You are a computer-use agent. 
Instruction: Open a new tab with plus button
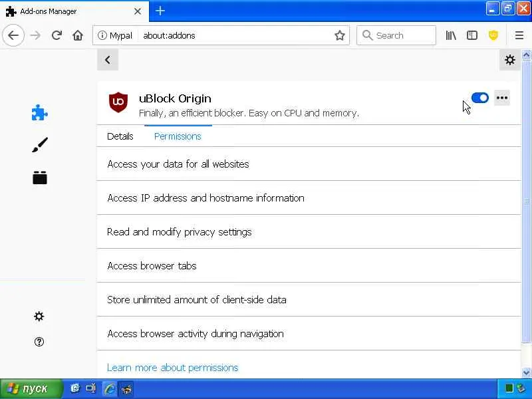point(160,11)
